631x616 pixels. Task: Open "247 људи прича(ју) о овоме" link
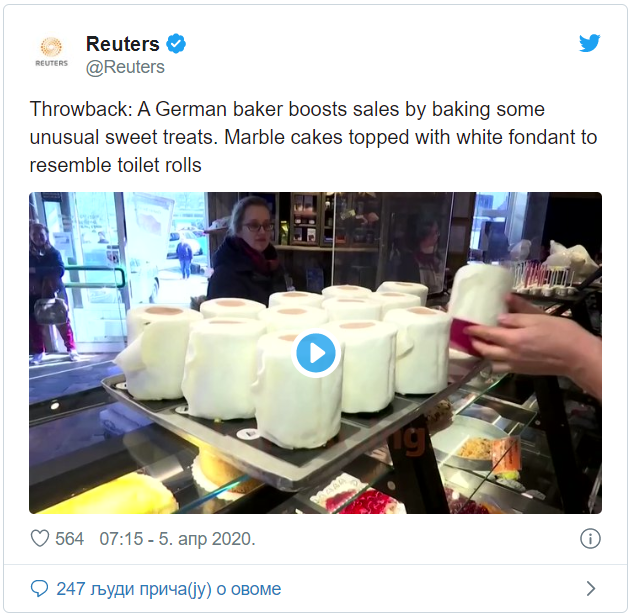[169, 589]
